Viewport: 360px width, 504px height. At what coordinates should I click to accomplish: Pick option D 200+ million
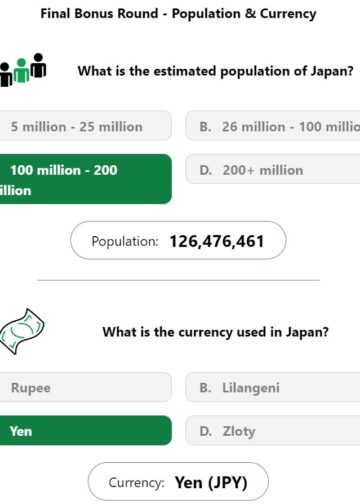point(273,169)
